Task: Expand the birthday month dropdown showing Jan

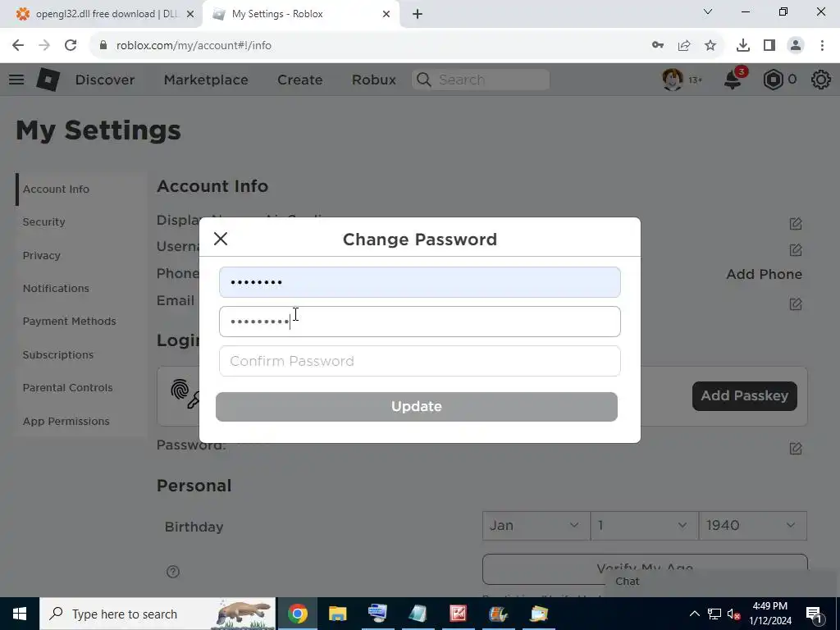Action: click(536, 526)
